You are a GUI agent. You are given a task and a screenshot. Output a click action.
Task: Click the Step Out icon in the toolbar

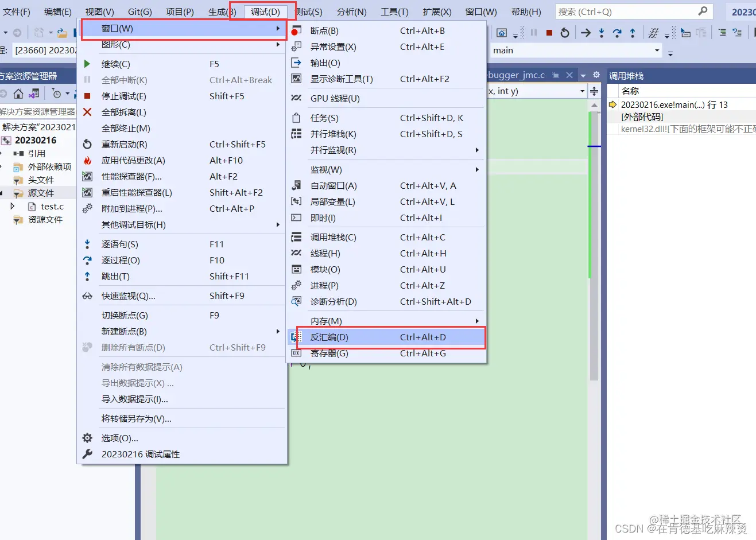pos(633,33)
